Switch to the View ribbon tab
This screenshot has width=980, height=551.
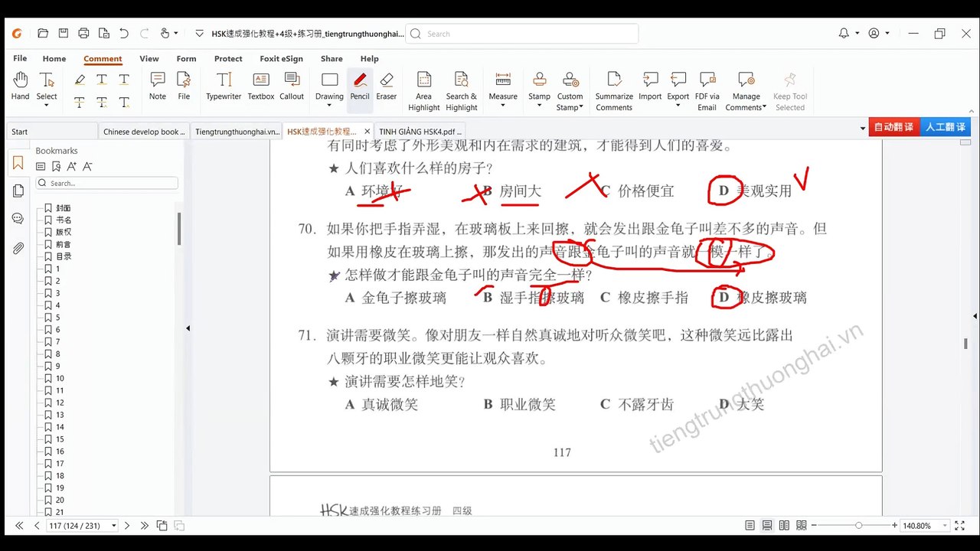click(x=149, y=59)
